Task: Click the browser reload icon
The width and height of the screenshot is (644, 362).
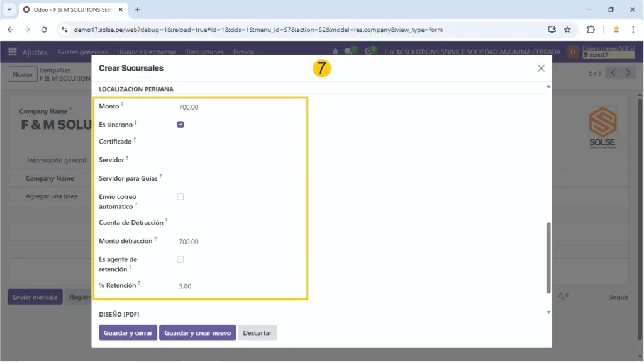Action: click(44, 30)
